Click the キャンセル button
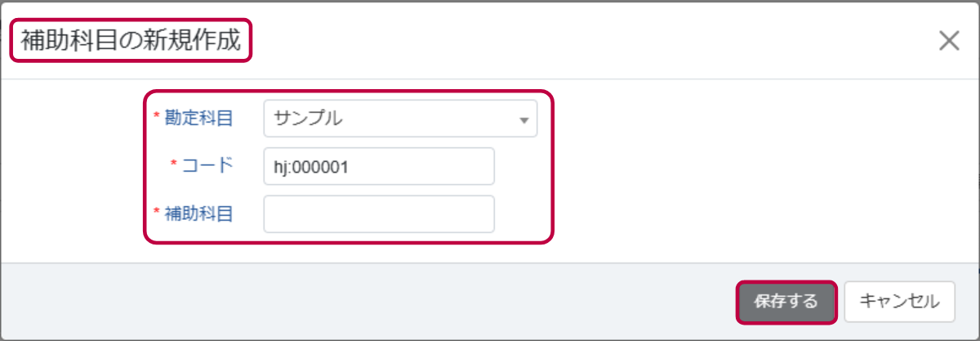This screenshot has width=980, height=341. point(900,301)
